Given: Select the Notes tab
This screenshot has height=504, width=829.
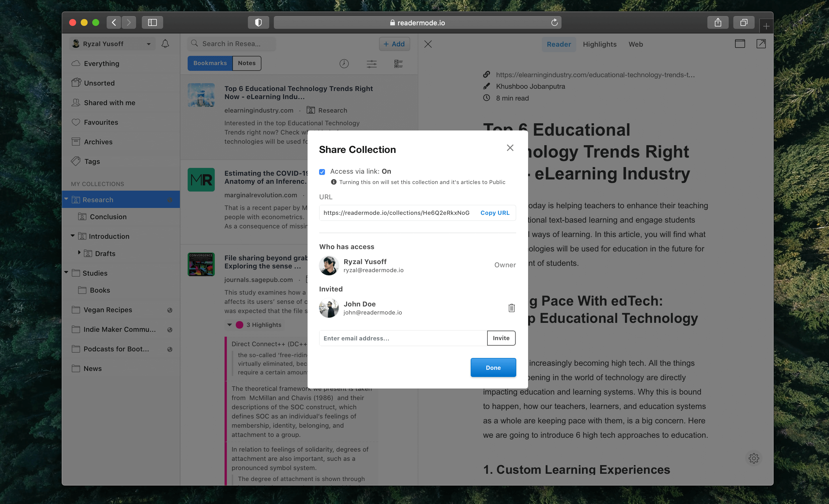Looking at the screenshot, I should point(246,63).
